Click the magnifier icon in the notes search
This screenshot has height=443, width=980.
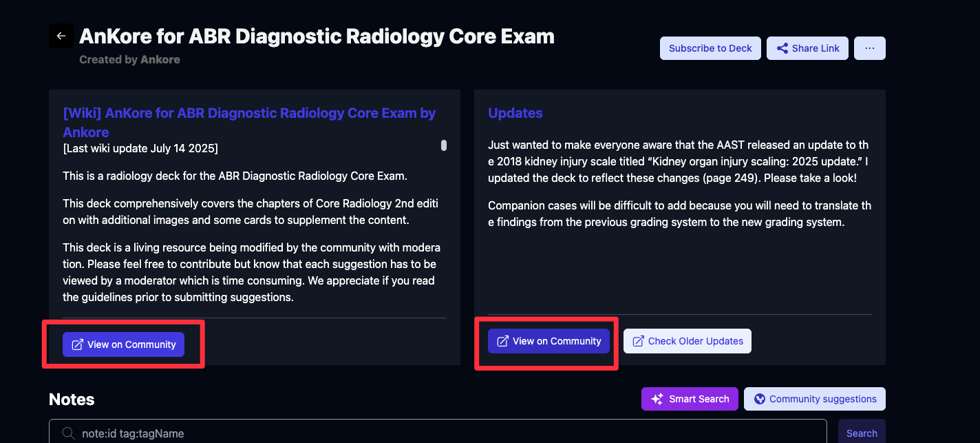pos(69,433)
